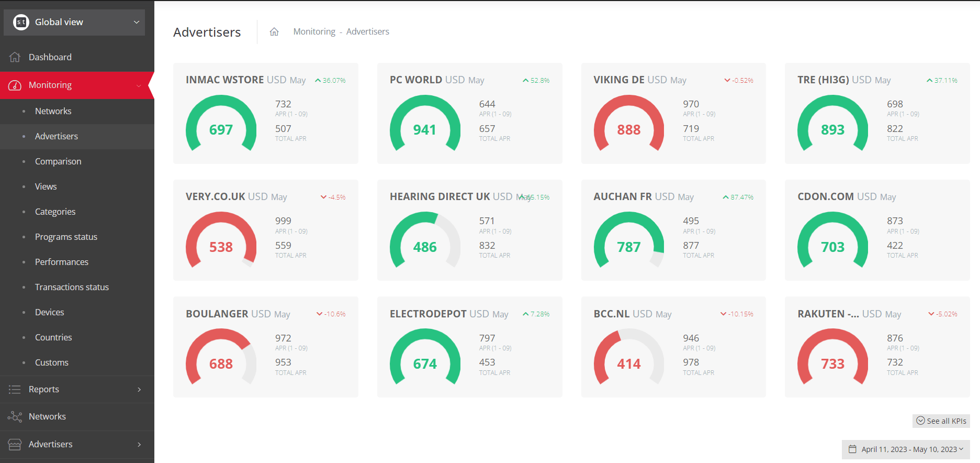The width and height of the screenshot is (980, 463).
Task: Open the Categories submenu item
Action: point(77,212)
